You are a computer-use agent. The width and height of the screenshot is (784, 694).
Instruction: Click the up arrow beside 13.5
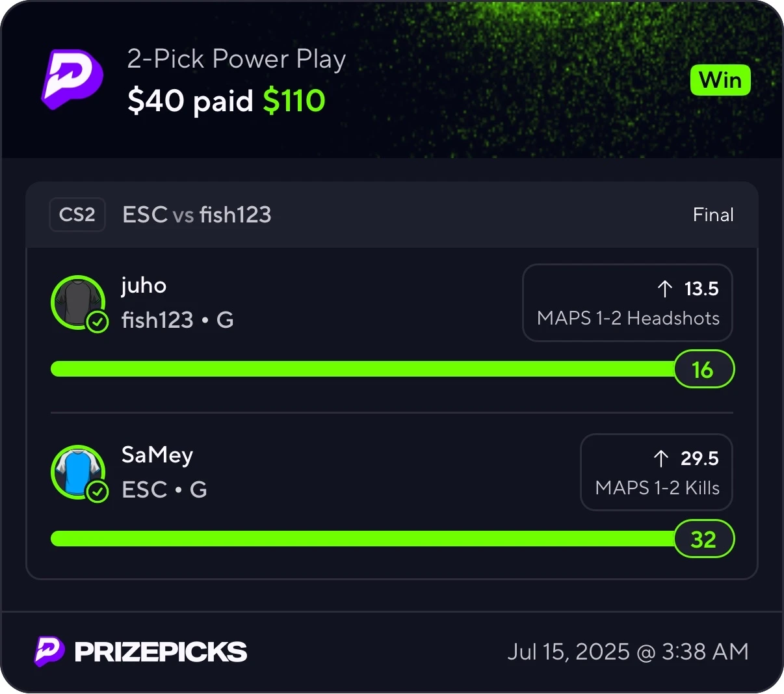[x=664, y=289]
